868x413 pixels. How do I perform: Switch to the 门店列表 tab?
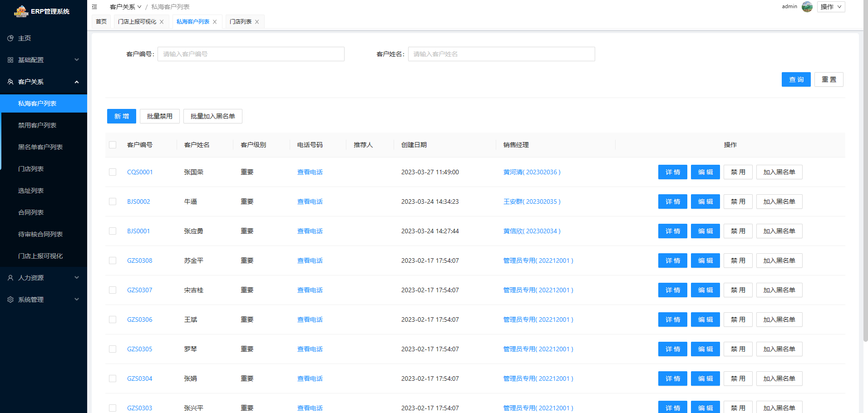click(241, 22)
